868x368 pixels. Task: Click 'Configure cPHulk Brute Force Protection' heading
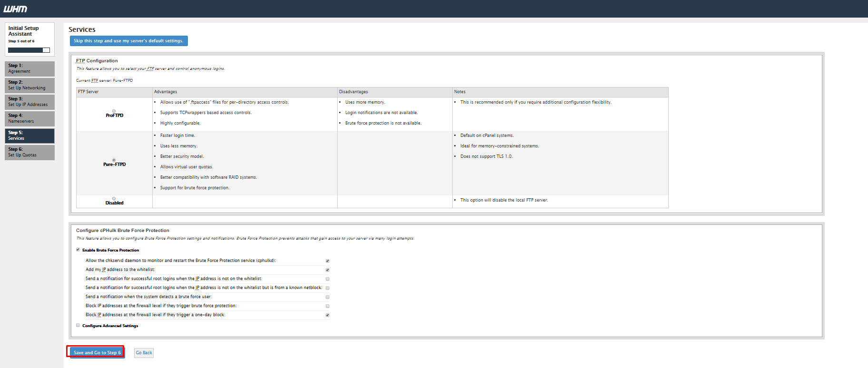[x=123, y=231]
